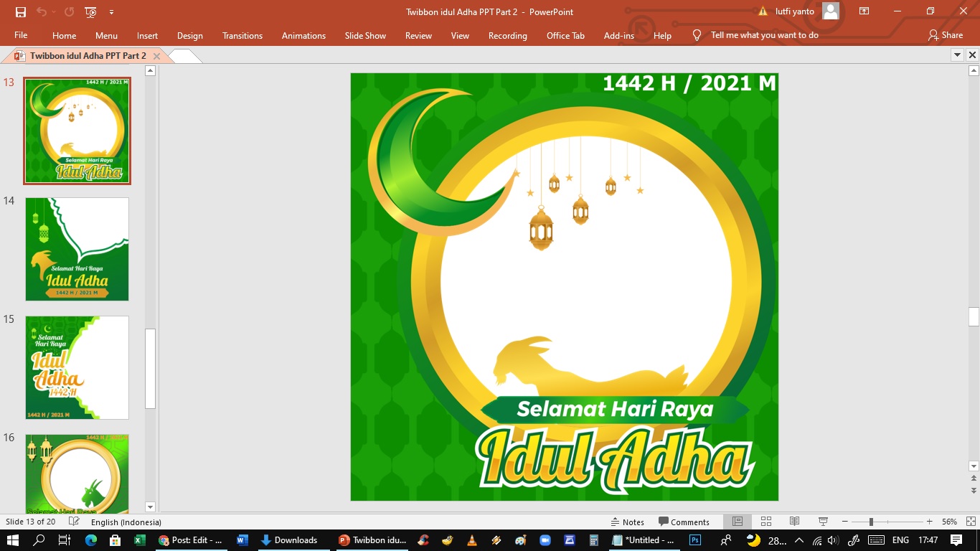Open the Windows Start menu
This screenshot has height=551, width=980.
[x=13, y=540]
